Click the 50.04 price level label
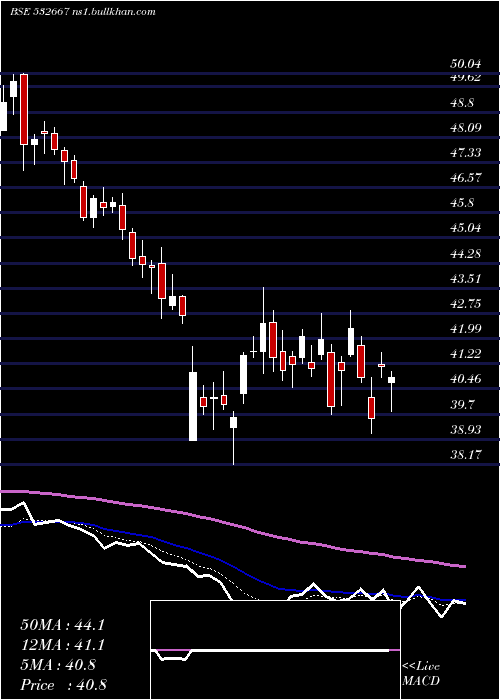500x700 pixels. [x=466, y=64]
